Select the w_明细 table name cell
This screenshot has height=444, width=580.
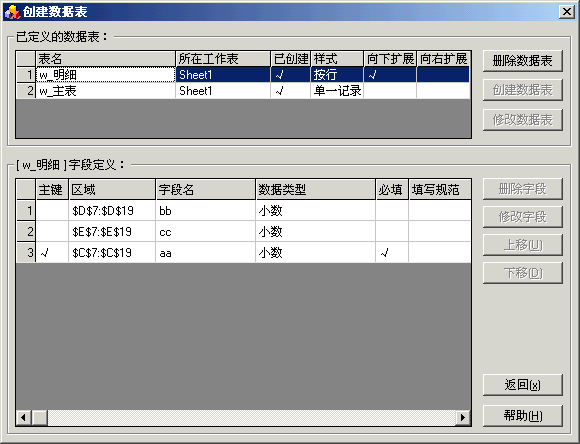(105, 75)
